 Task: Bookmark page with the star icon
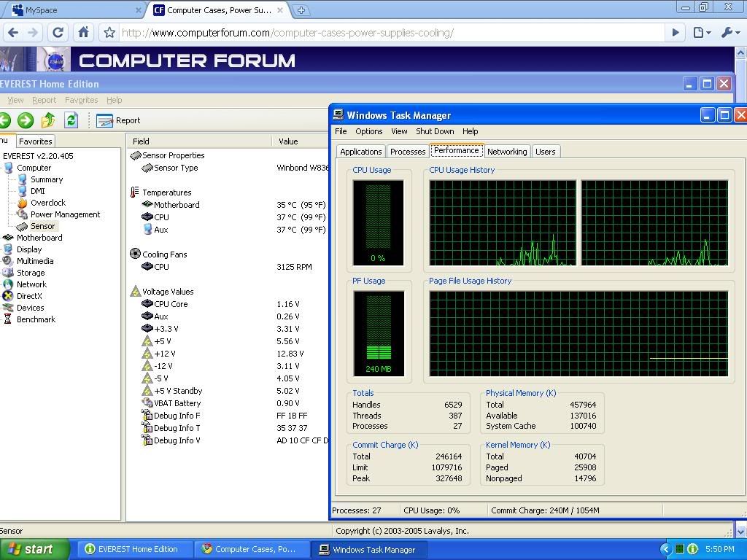tap(109, 33)
